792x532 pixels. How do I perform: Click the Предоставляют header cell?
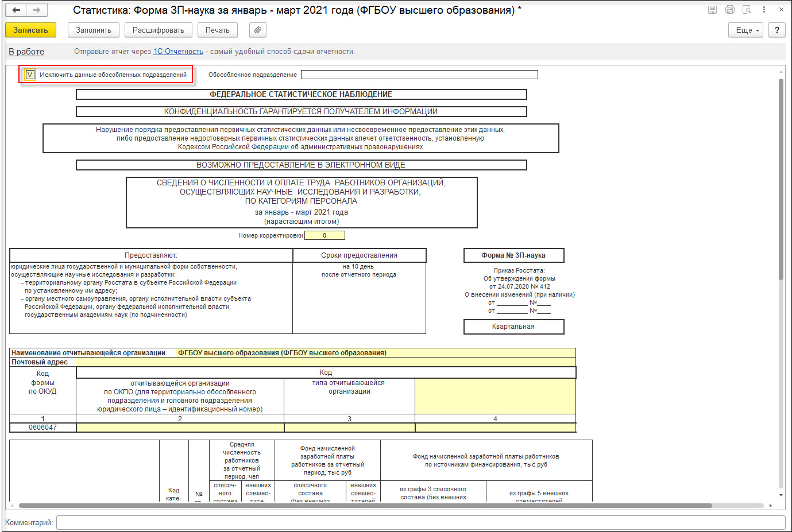coord(151,255)
